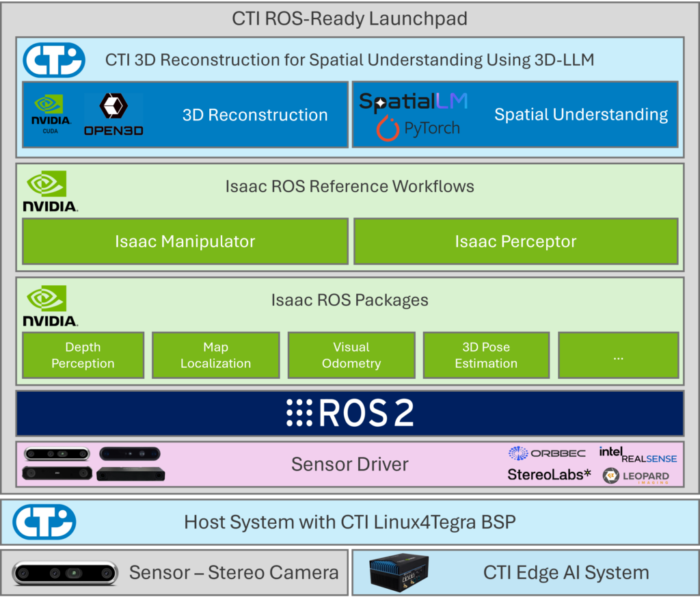Click the ROS 2 banner text
Screen dimensions: 700x597
pyautogui.click(x=366, y=413)
